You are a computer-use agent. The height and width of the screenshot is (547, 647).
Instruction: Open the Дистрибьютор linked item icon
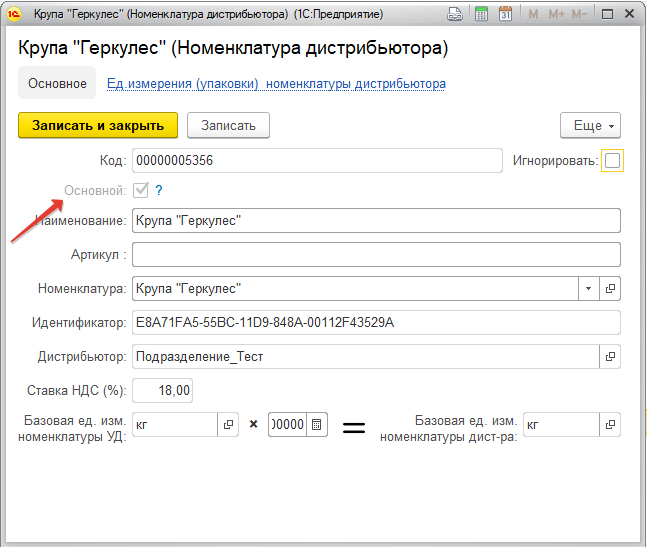pyautogui.click(x=610, y=356)
